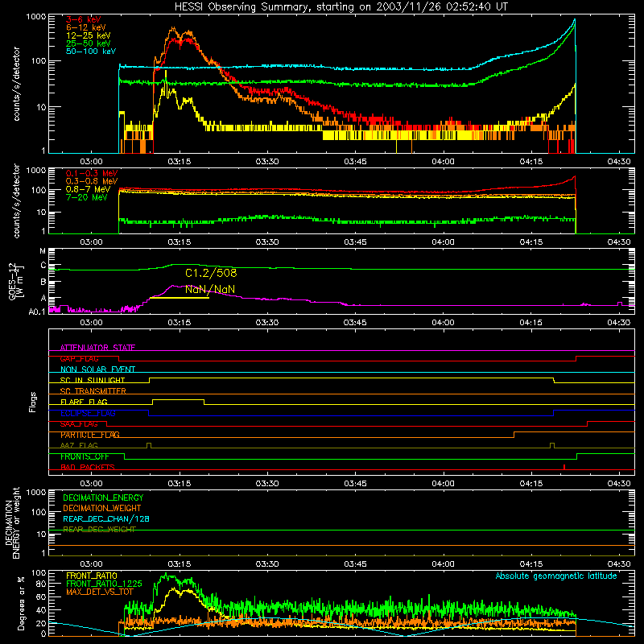Select the FRONT_RATIO legend label
Screen dimensions: 644x644
click(x=92, y=576)
